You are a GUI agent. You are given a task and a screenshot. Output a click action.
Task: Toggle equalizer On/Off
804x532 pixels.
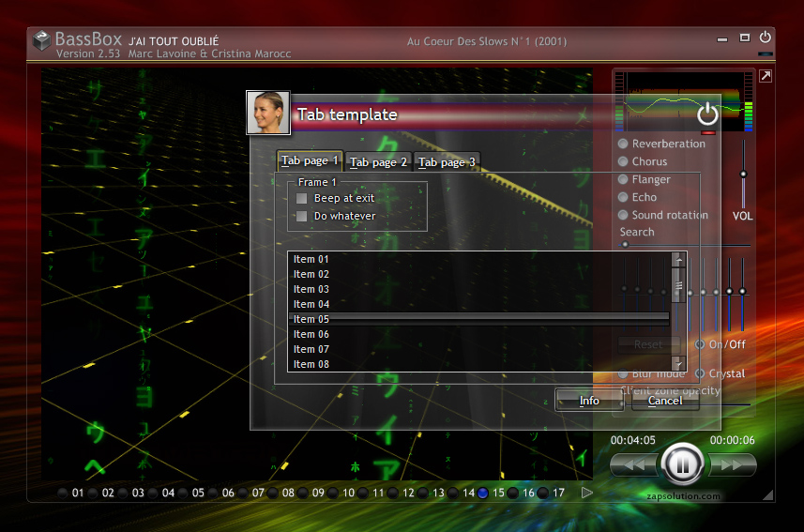click(700, 344)
